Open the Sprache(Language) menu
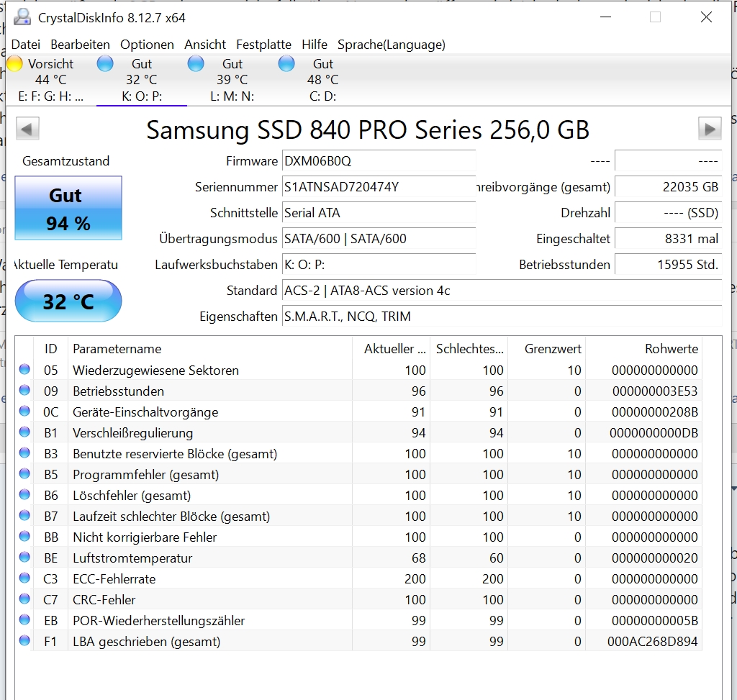Viewport: 737px width, 700px height. click(x=392, y=45)
